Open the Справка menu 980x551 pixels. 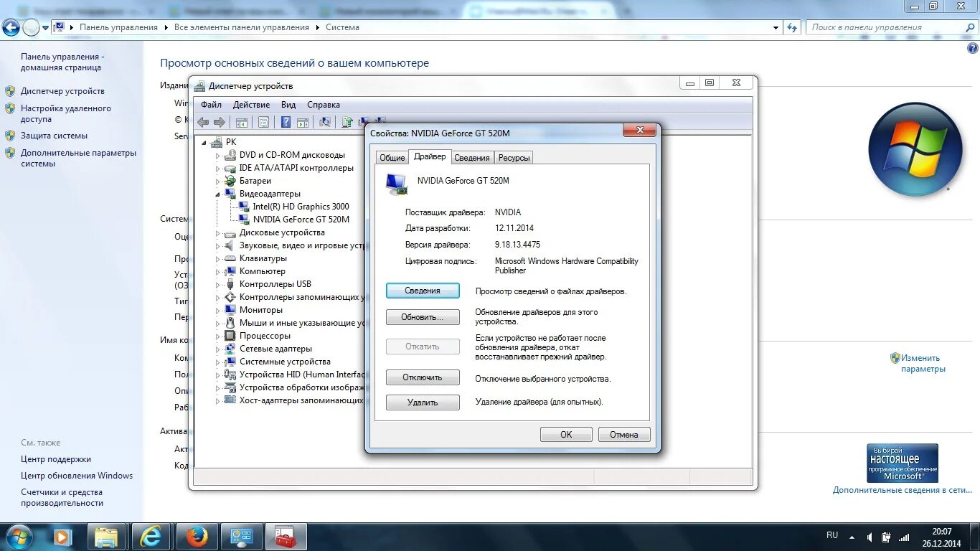pyautogui.click(x=324, y=105)
